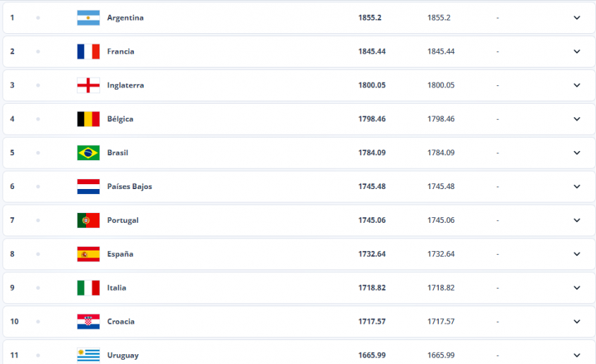
Task: Expand the Uruguay row chevron
Action: point(577,356)
